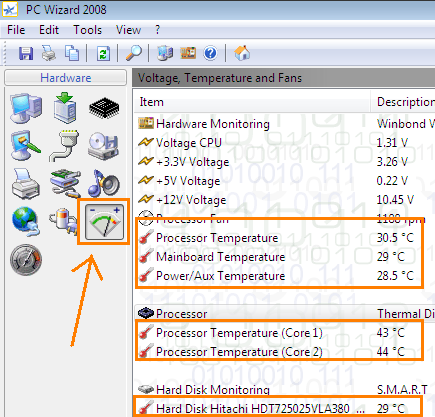Open Multimedia music note speaker icon
Viewport: 435px width, 417px height.
pos(104,183)
